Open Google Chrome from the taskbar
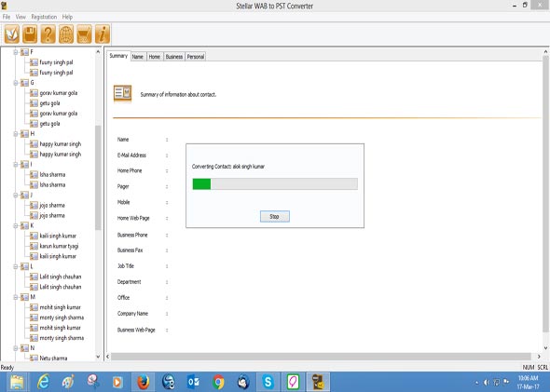 tap(218, 382)
